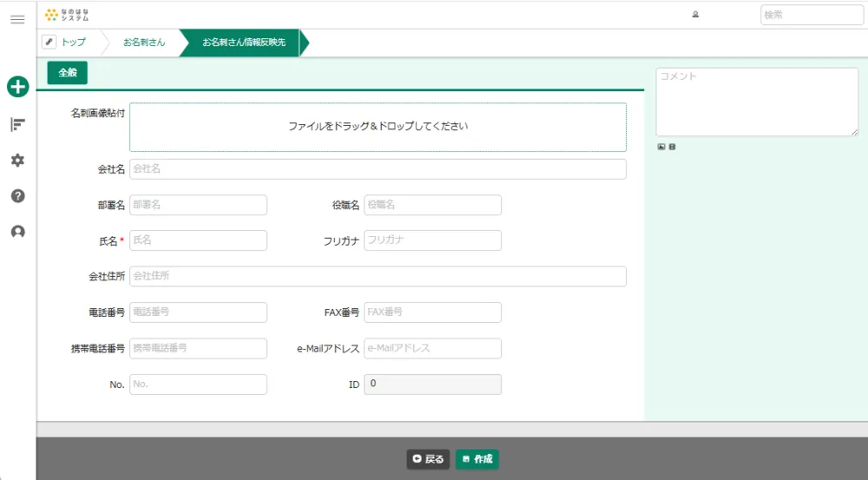
Task: Click the 氏名 required label
Action: pyautogui.click(x=111, y=240)
